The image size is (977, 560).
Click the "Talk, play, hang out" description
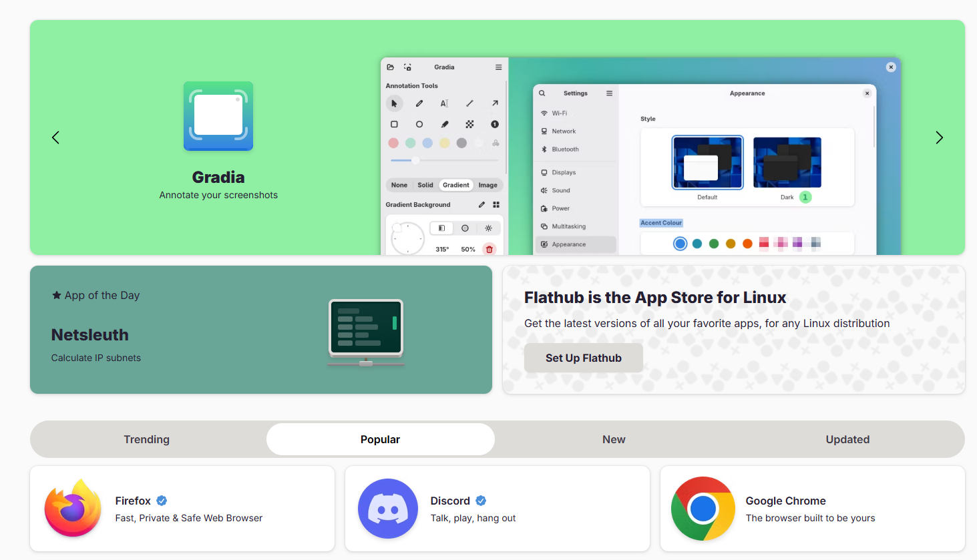tap(473, 518)
